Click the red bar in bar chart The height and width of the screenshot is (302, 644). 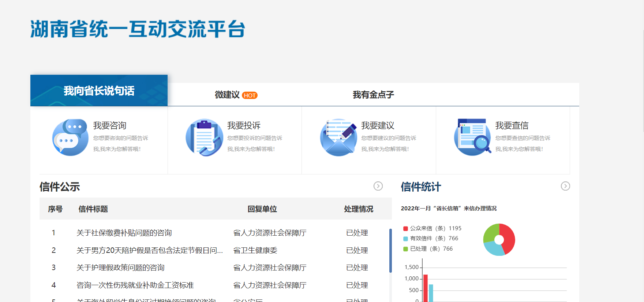[x=426, y=288]
